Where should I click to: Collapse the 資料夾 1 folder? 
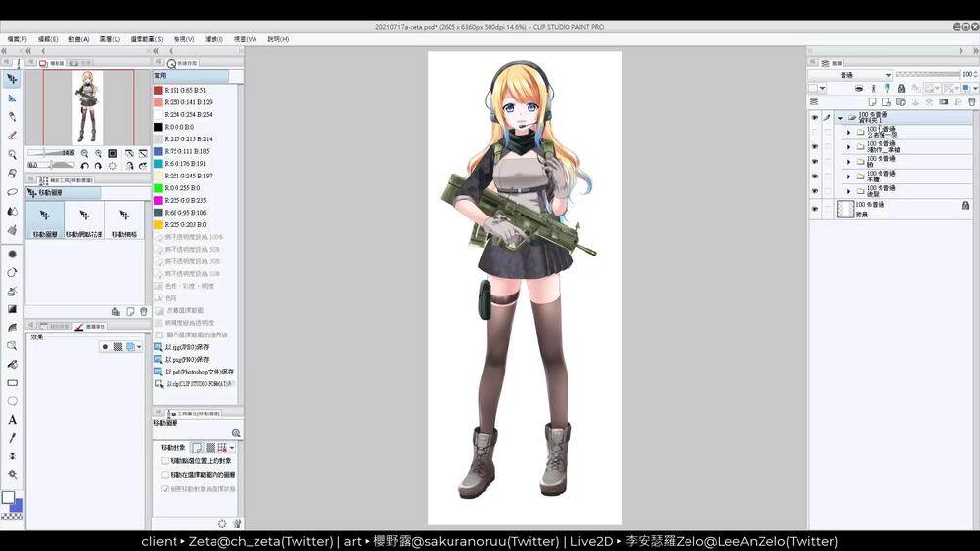(840, 117)
